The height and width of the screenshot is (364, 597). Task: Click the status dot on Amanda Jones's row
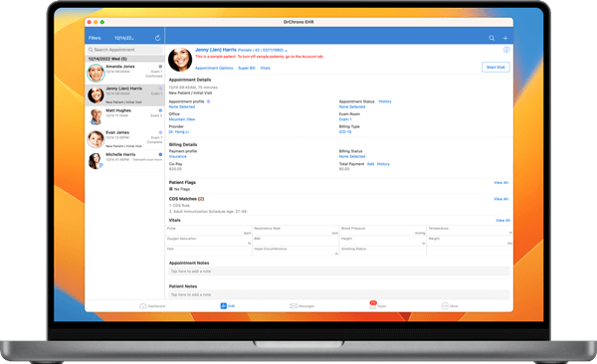(x=160, y=67)
